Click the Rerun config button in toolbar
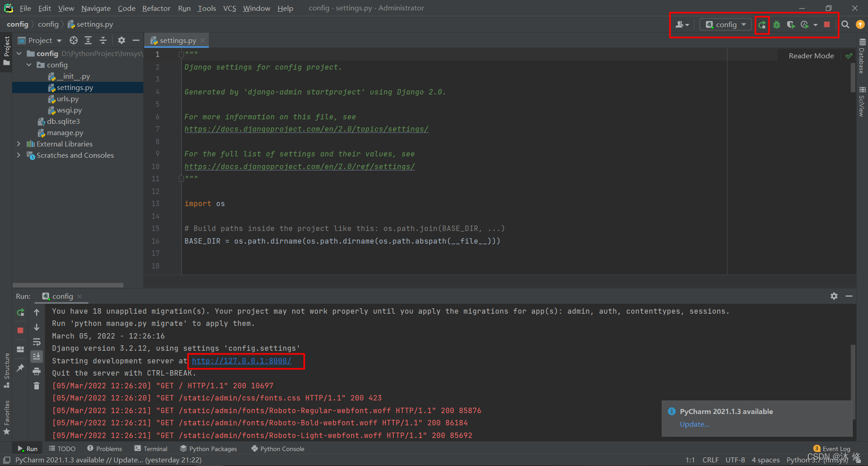Viewport: 868px width, 466px height. (x=762, y=25)
